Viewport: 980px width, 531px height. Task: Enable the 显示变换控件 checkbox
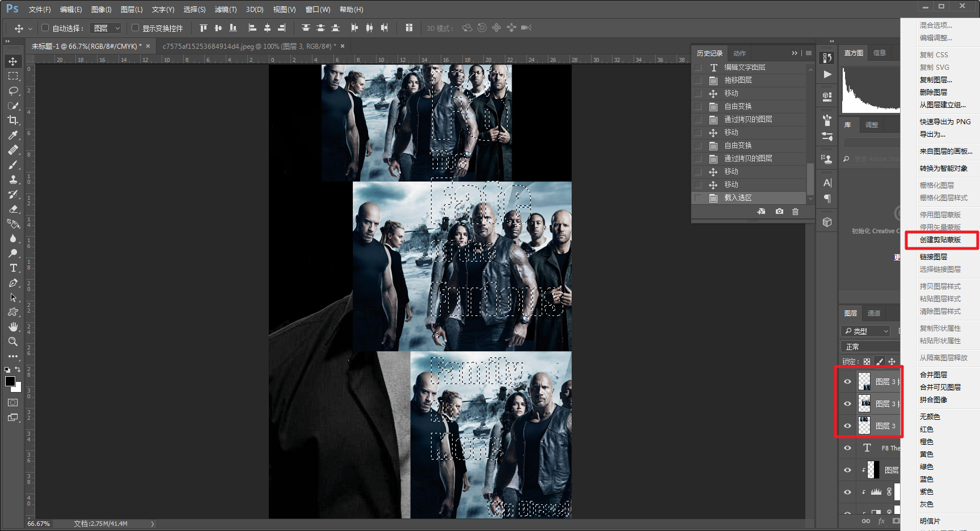pos(135,27)
